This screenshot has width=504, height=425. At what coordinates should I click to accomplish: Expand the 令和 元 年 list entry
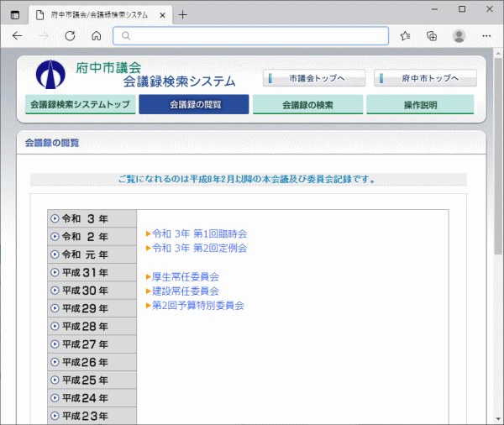tap(92, 254)
